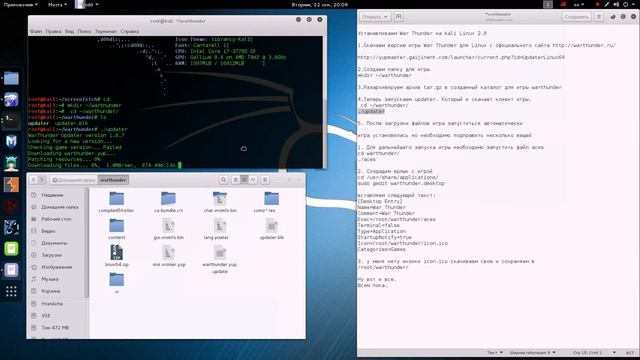Viewport: 640px width, 360px height.
Task: Open the View (Вид) menu in terminal
Action: tap(69, 31)
